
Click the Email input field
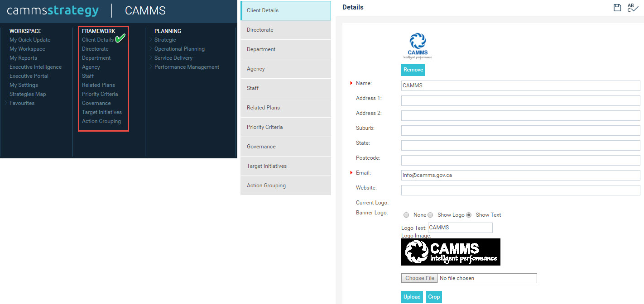click(521, 175)
